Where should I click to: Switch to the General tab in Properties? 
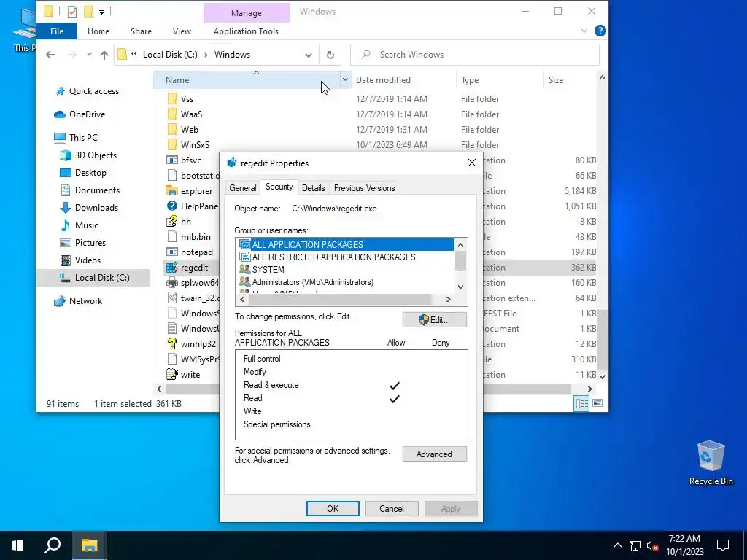pos(242,188)
